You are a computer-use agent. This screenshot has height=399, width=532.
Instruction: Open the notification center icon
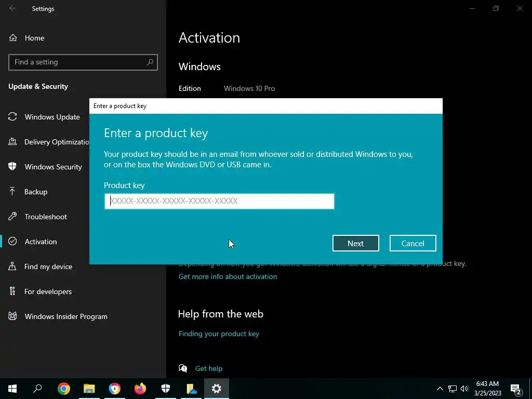(x=516, y=389)
